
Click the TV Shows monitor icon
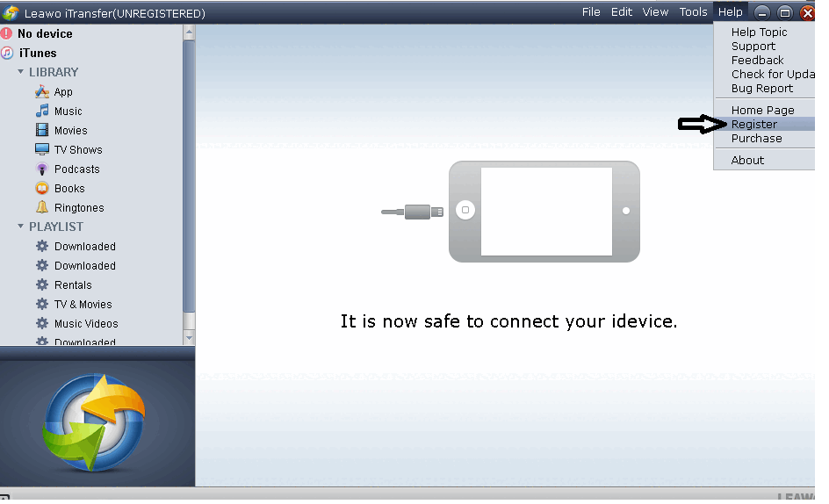tap(41, 149)
